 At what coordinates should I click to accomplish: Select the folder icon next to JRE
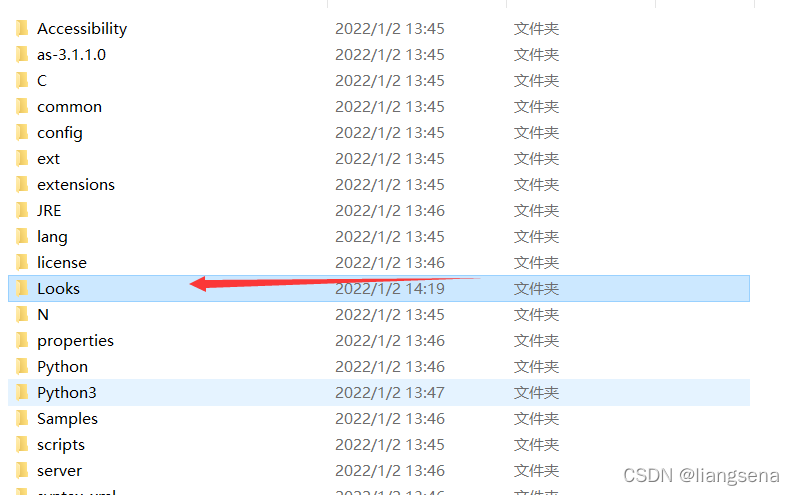point(22,211)
